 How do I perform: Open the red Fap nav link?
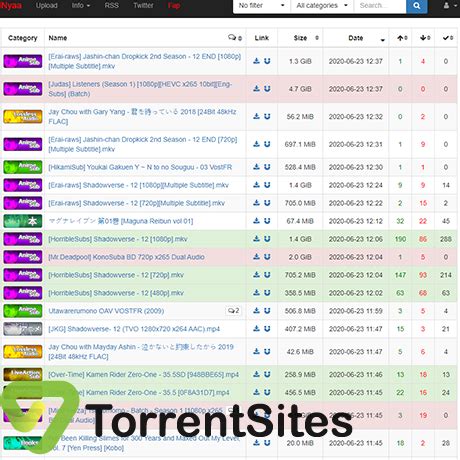(x=174, y=6)
